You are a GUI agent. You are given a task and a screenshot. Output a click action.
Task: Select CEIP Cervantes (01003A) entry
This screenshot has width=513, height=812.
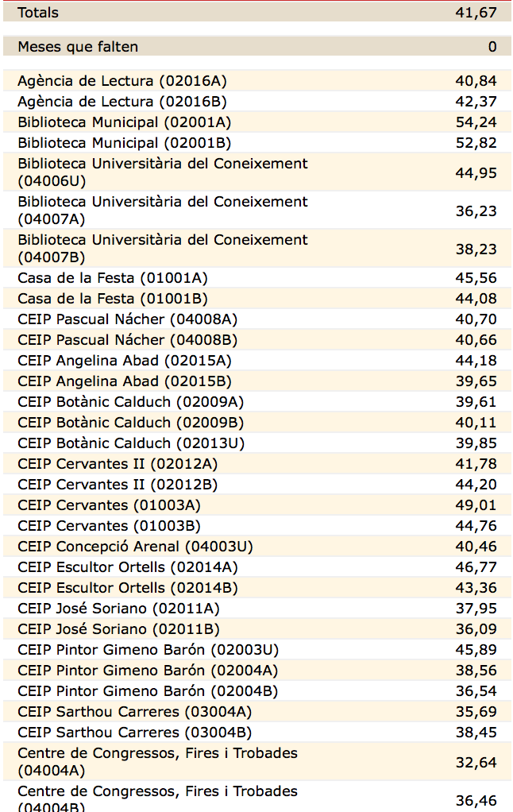pos(109,505)
